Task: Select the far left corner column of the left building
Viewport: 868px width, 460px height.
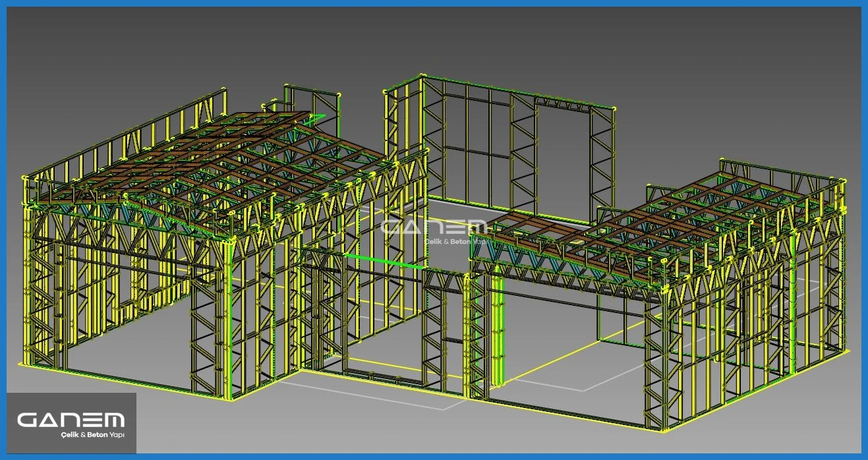Action: click(28, 277)
